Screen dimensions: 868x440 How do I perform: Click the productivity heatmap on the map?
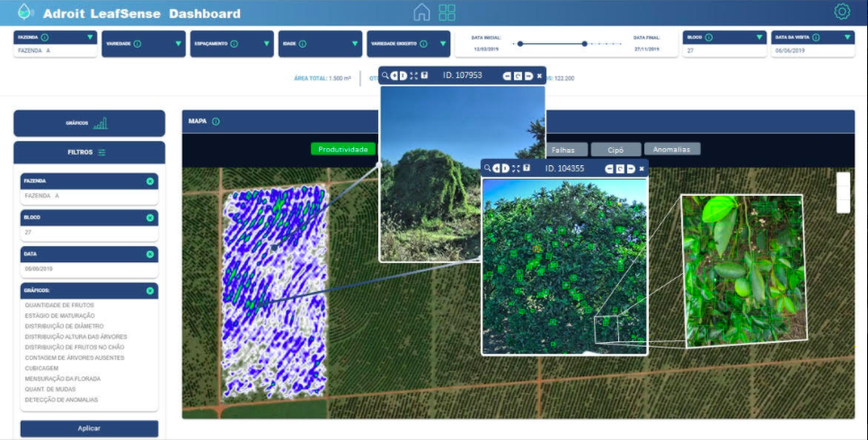coord(275,292)
